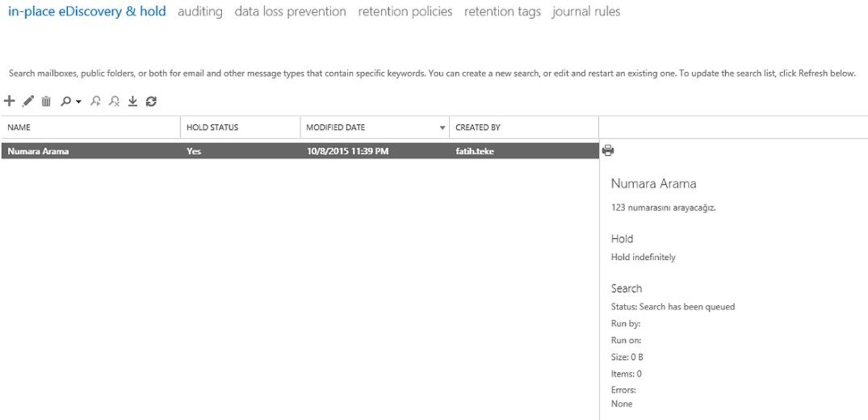The width and height of the screenshot is (868, 420).
Task: Refresh the search list
Action: (x=151, y=101)
